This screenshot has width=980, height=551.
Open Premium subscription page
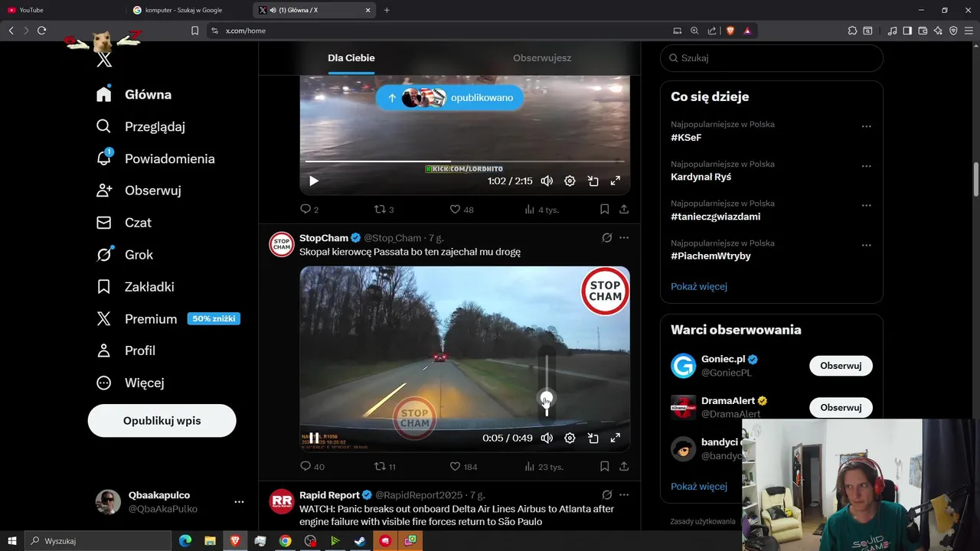click(168, 318)
